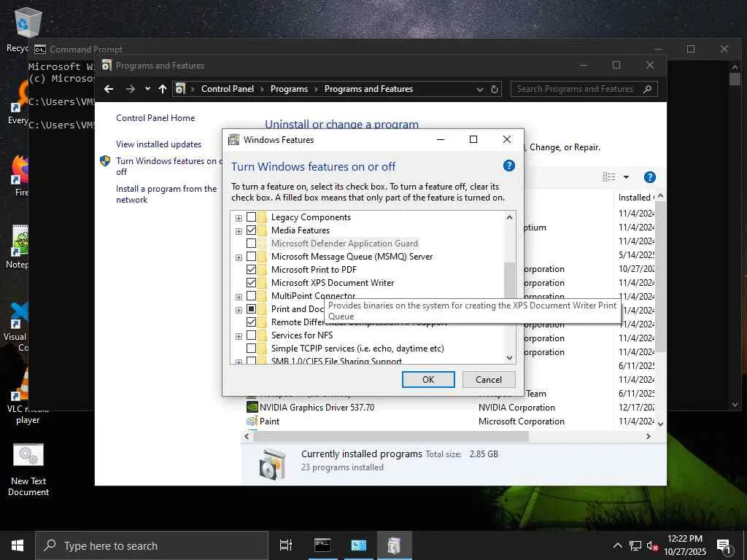
Task: Click the forward arrow in Programs and Features
Action: coord(130,89)
